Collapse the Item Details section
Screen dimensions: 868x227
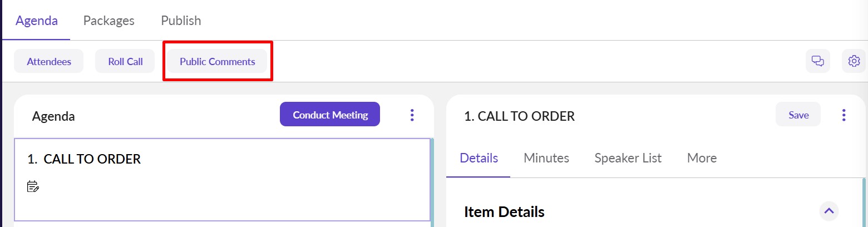point(829,211)
